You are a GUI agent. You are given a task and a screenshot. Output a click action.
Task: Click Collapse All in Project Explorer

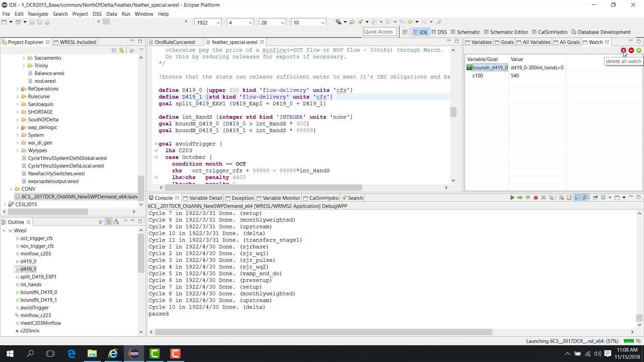pos(114,50)
